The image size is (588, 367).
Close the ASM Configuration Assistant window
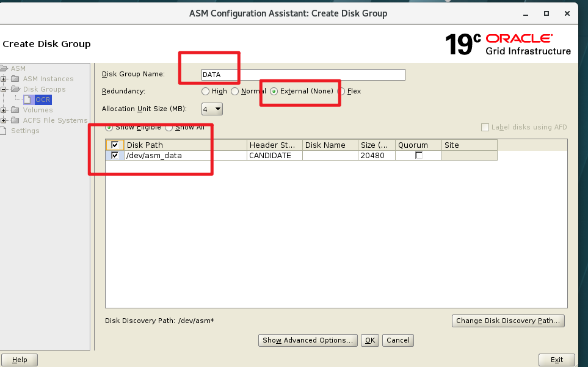click(567, 13)
